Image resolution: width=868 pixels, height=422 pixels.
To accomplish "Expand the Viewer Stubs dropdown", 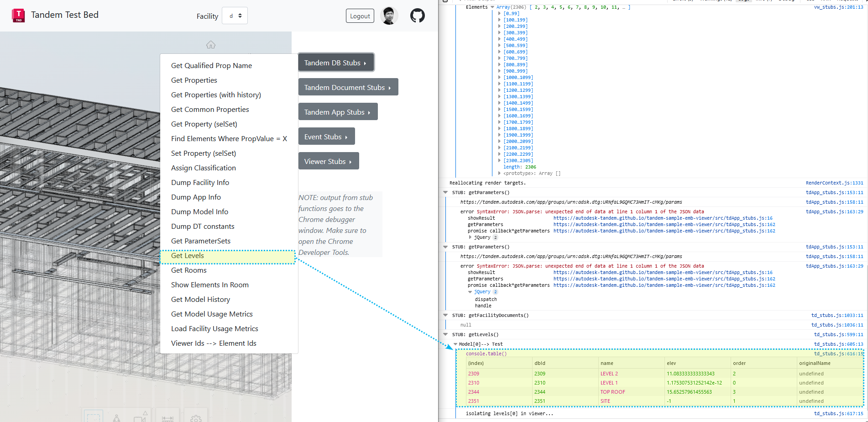I will click(328, 161).
